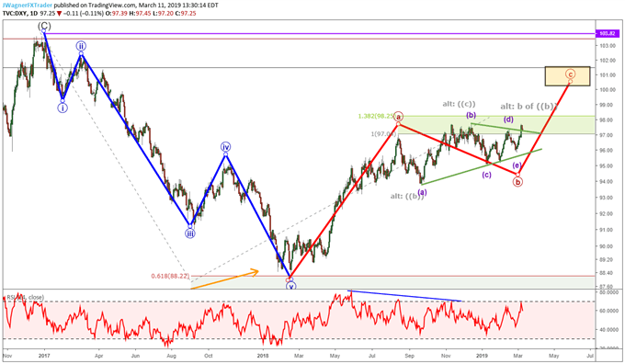Click the 1.382(98.25) Fibonacci label
The image size is (625, 364).
pos(376,117)
